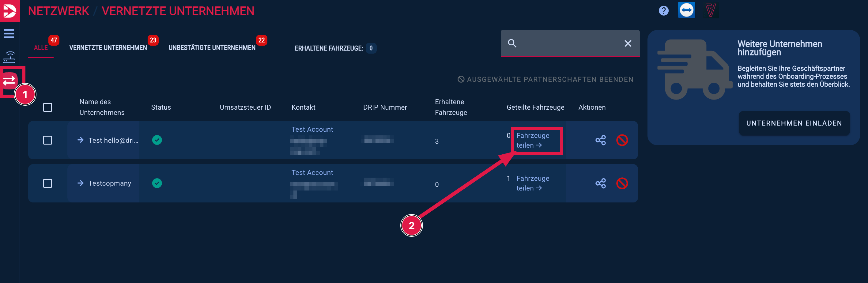
Task: End partnership with Testcopmany via block icon
Action: (x=622, y=183)
